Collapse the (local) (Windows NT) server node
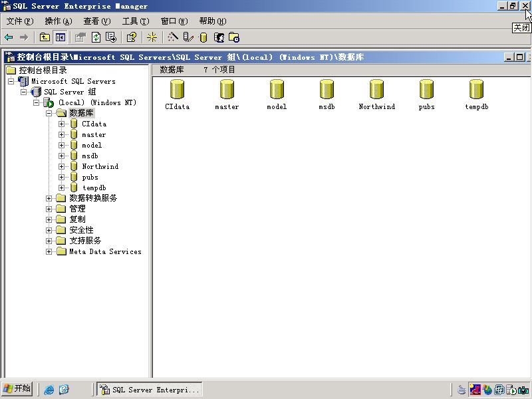532x399 pixels. point(36,102)
